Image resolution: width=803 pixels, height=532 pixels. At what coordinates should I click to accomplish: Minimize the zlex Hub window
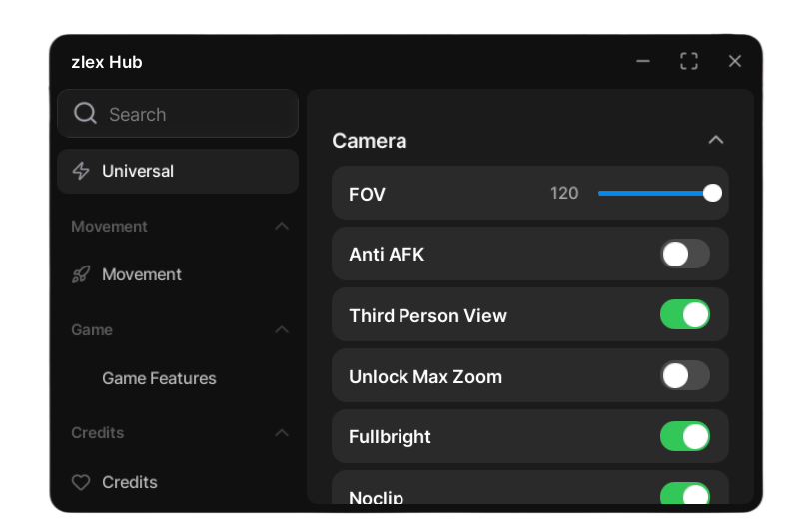tap(643, 61)
